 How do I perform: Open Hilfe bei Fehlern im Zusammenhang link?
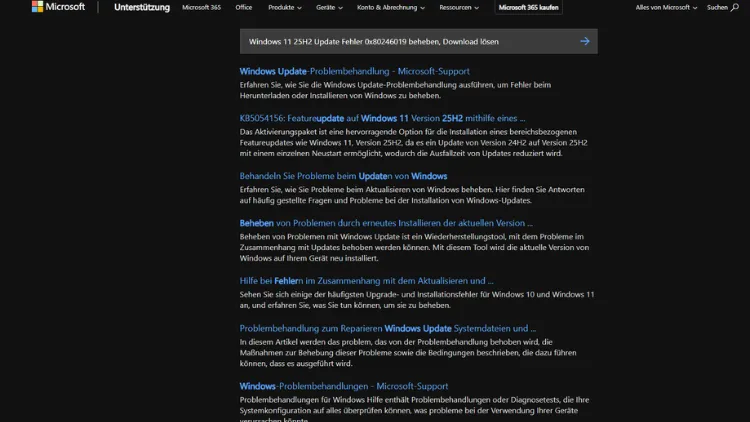click(366, 280)
